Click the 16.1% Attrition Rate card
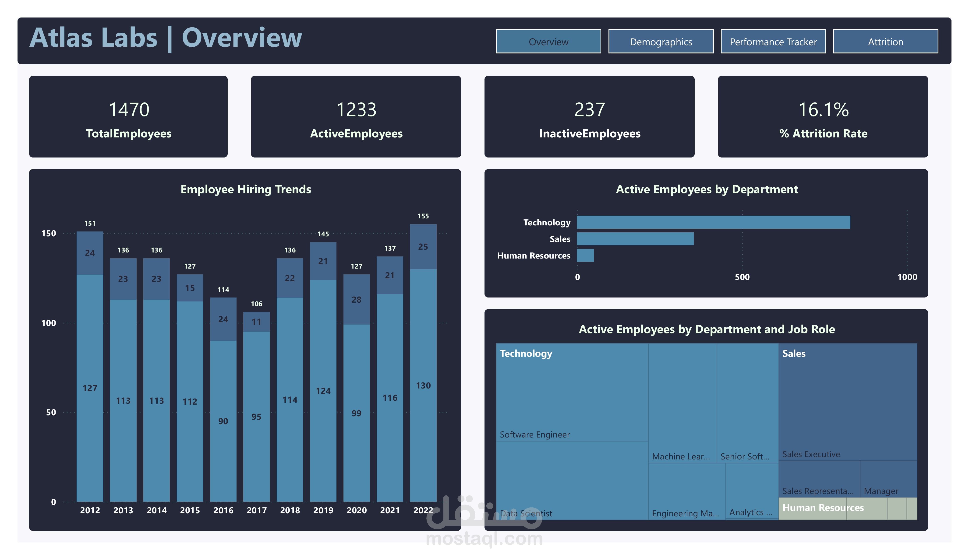 823,116
